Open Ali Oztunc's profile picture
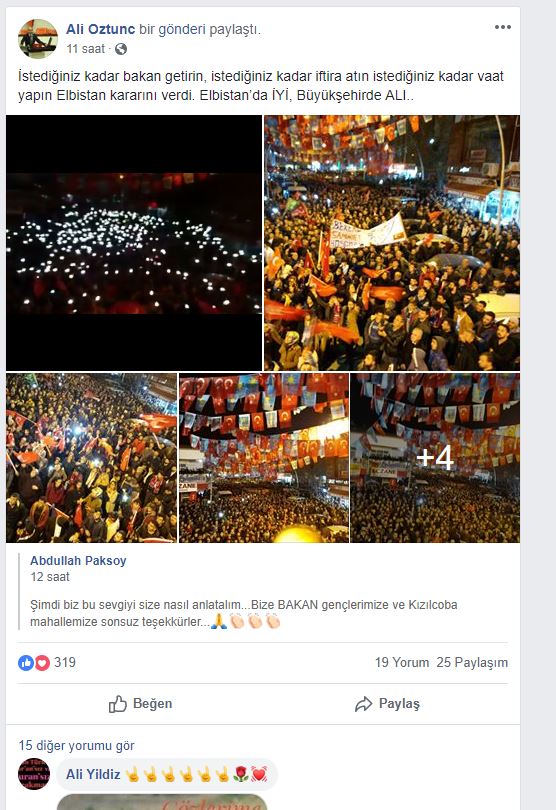Image resolution: width=556 pixels, height=810 pixels. coord(38,39)
